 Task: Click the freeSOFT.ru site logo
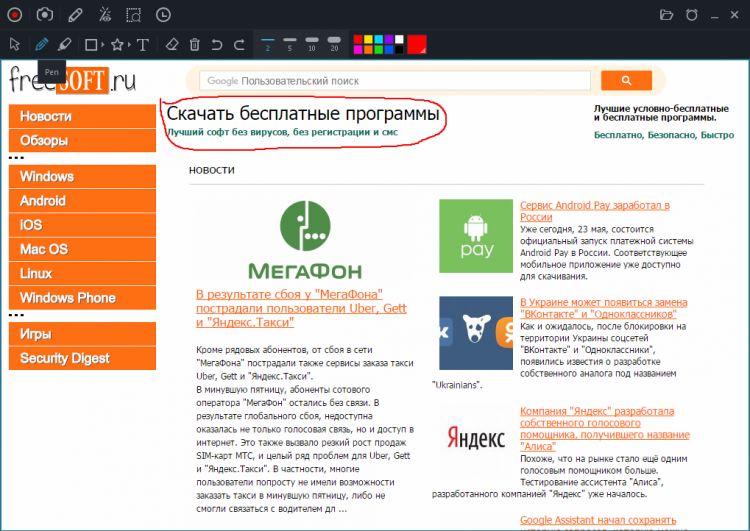pos(73,80)
